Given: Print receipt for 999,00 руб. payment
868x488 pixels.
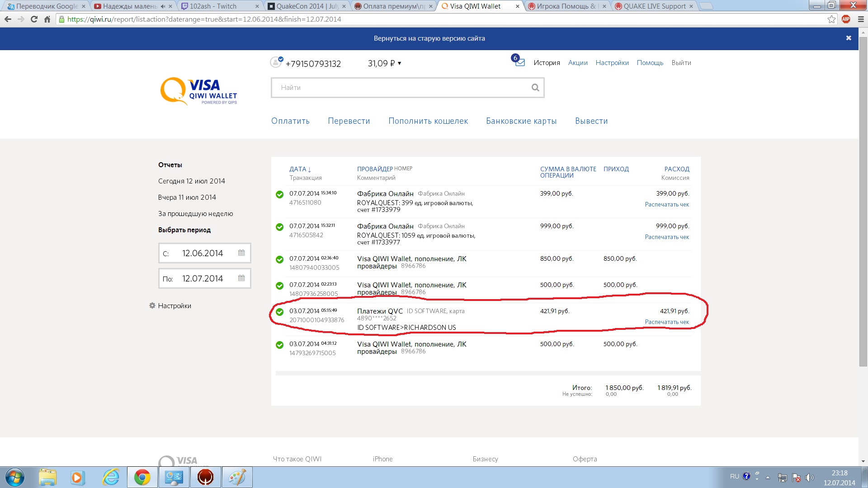Looking at the screenshot, I should coord(667,237).
